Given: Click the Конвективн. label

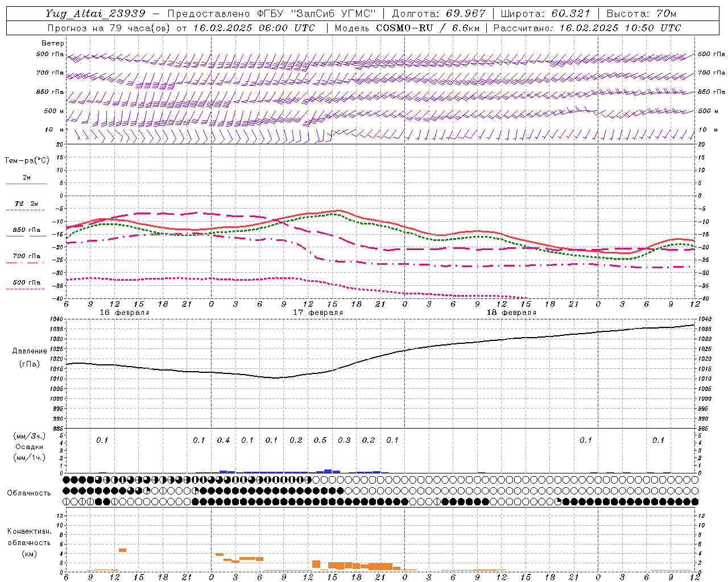Looking at the screenshot, I should [30, 531].
